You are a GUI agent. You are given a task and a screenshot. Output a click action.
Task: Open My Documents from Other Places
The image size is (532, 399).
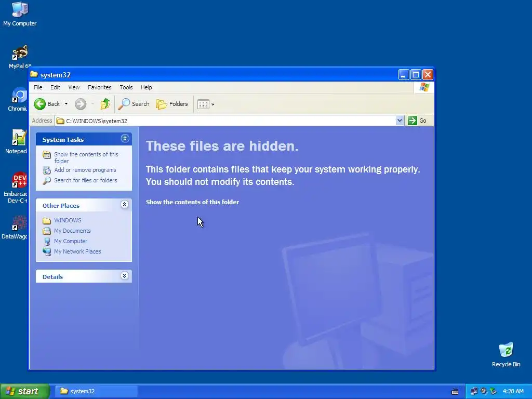pos(72,231)
